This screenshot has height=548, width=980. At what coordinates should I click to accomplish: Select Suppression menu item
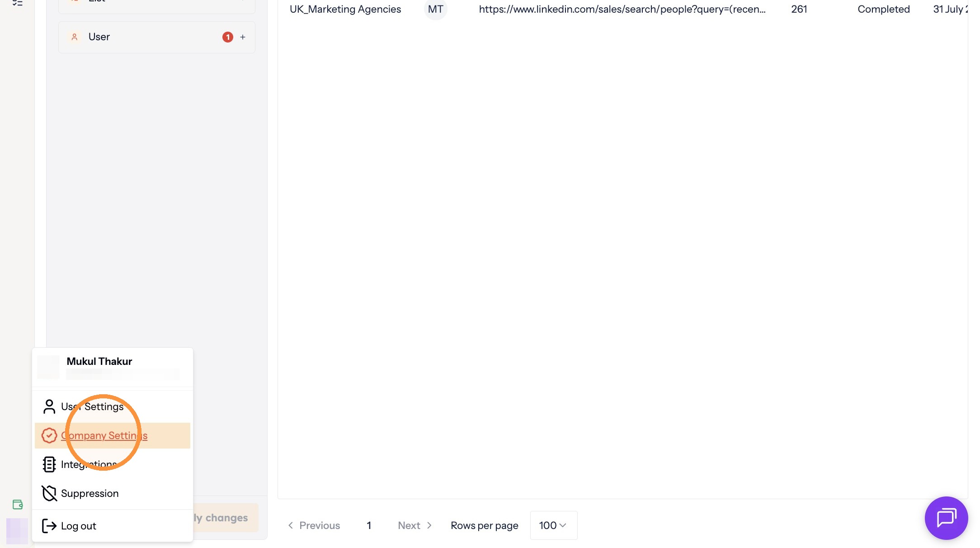coord(113,493)
